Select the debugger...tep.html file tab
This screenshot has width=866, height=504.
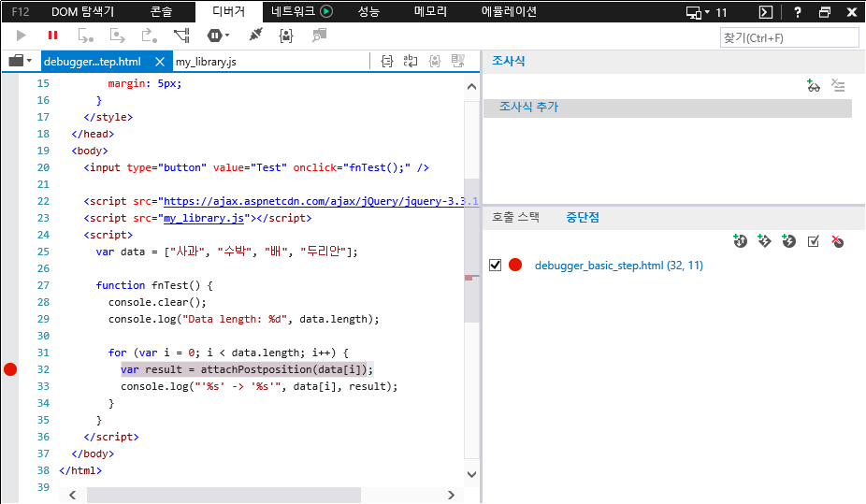[93, 62]
